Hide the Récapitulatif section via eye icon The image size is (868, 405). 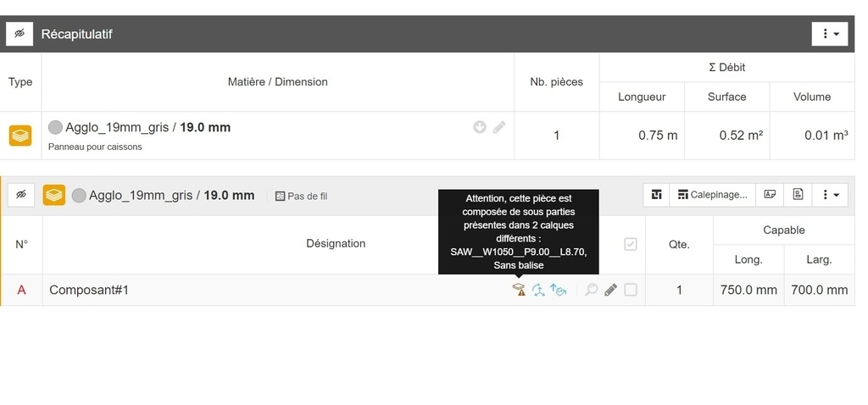click(x=19, y=34)
